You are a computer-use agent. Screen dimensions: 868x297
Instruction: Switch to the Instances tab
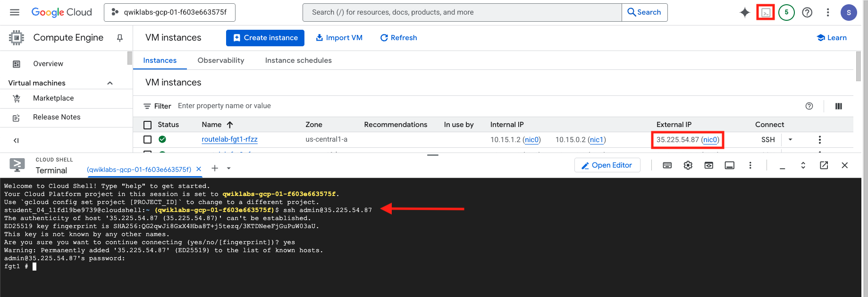160,60
